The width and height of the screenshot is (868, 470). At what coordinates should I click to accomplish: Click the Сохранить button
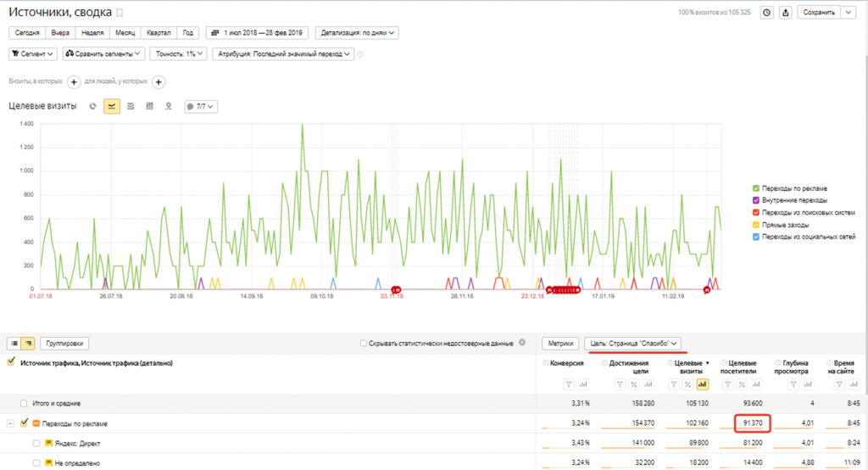coord(819,12)
